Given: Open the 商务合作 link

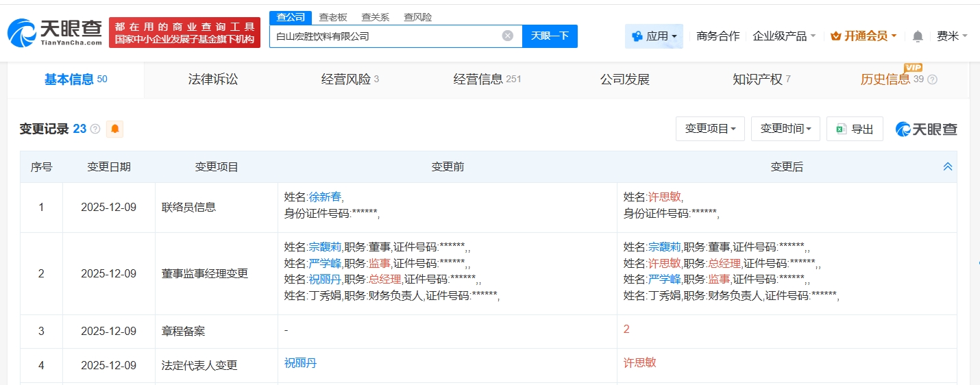Looking at the screenshot, I should (x=718, y=36).
